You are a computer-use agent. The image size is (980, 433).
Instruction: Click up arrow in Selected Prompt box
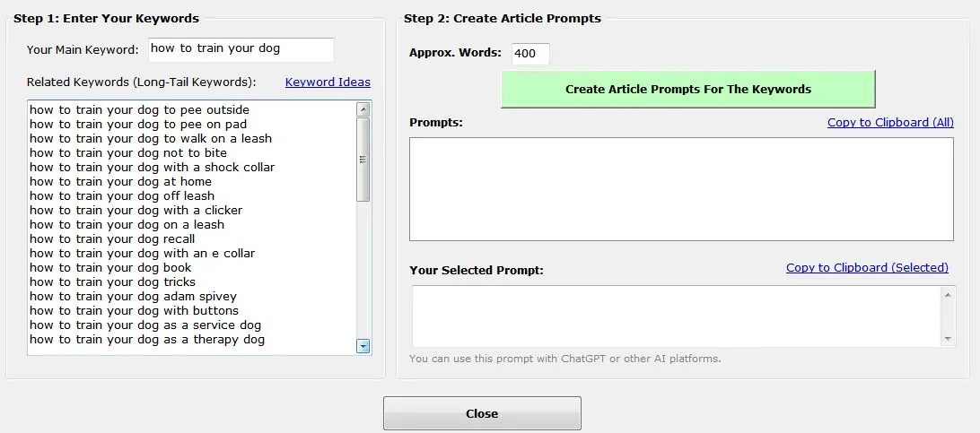click(x=948, y=295)
